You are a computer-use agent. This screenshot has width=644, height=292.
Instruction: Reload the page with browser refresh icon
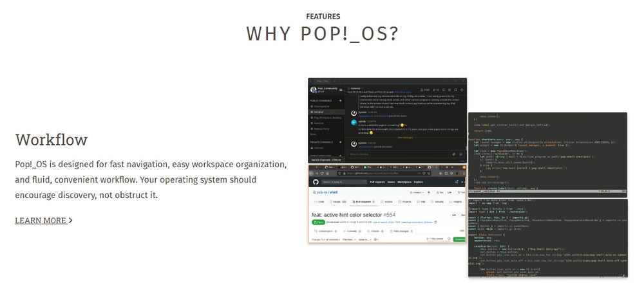(322, 174)
